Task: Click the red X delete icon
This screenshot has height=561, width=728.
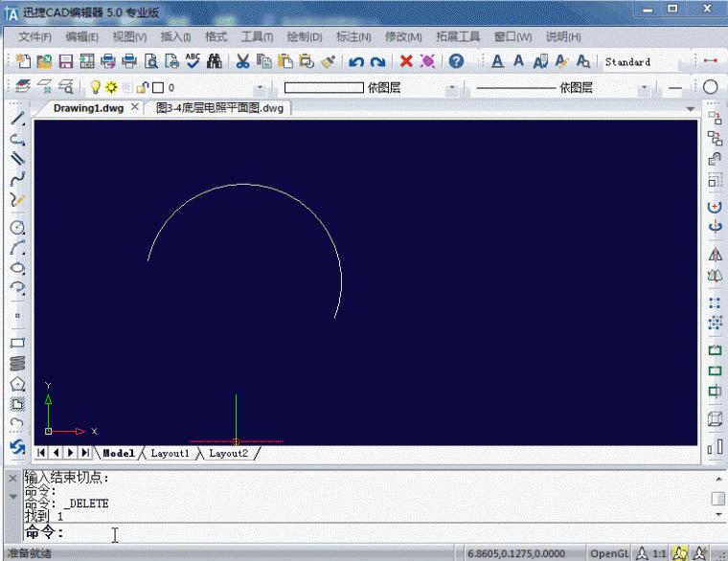Action: pos(406,61)
